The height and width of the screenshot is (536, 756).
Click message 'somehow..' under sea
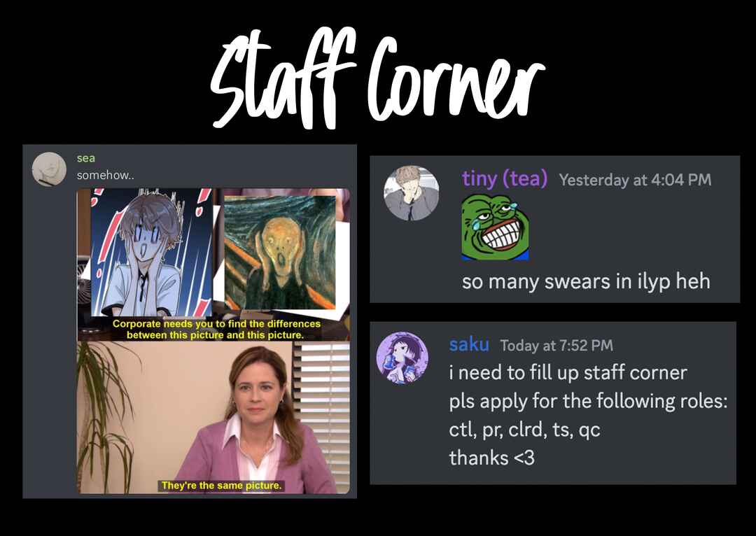click(105, 175)
